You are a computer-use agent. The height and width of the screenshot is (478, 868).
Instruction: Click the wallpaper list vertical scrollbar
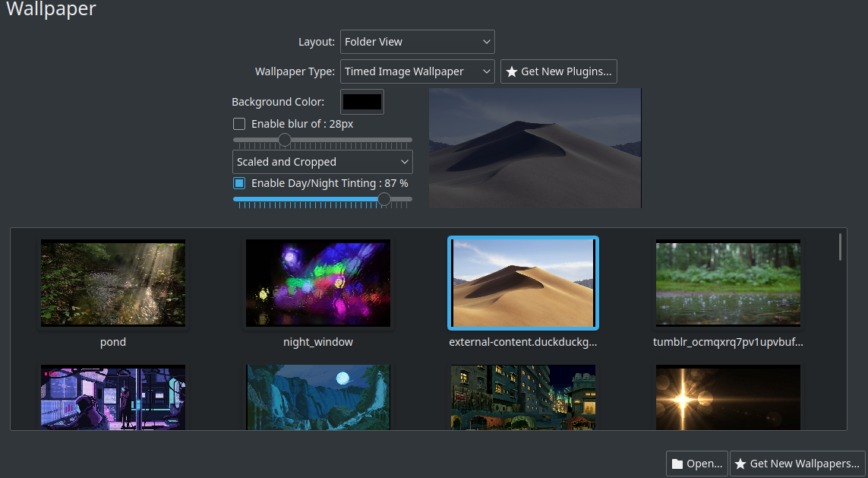pos(841,247)
